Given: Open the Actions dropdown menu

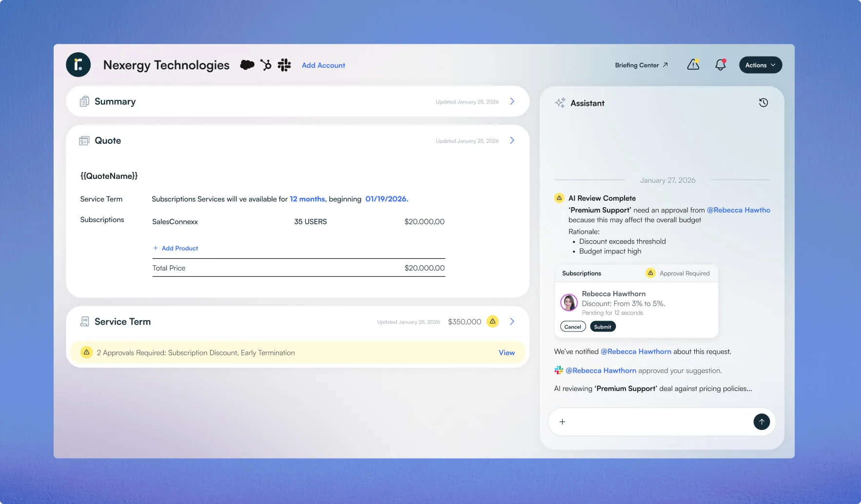Looking at the screenshot, I should (761, 65).
